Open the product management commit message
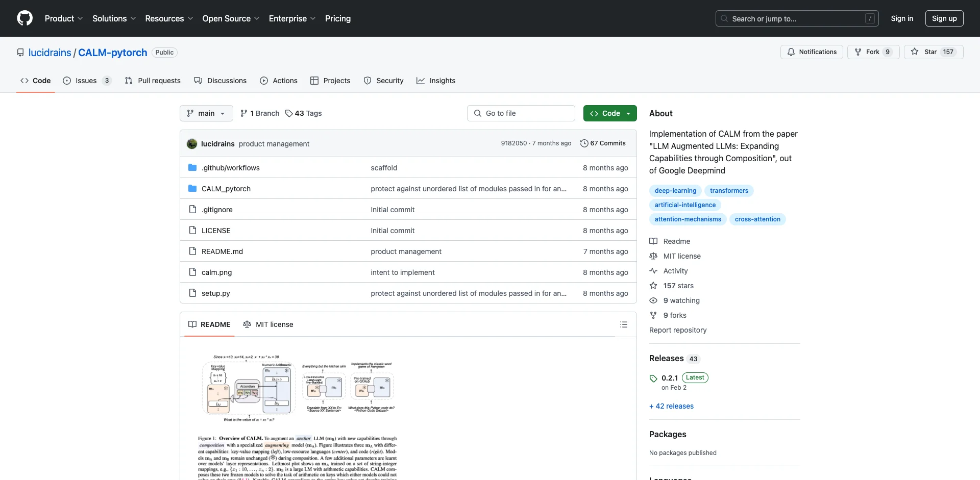This screenshot has width=980, height=480. point(274,144)
